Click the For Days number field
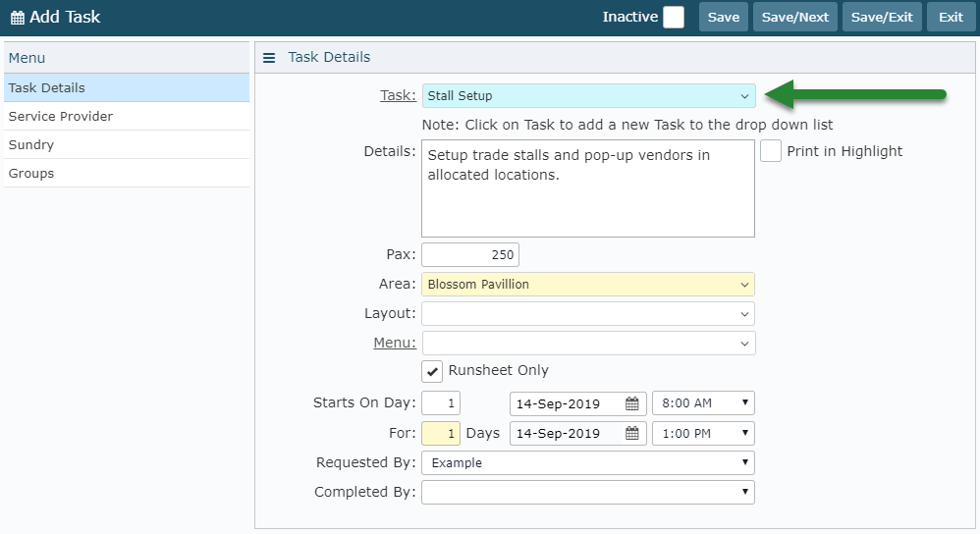 (441, 433)
